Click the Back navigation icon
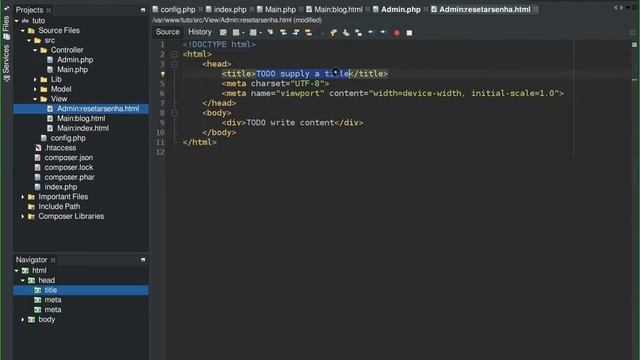Screen dimensions: 640x360 236,32
